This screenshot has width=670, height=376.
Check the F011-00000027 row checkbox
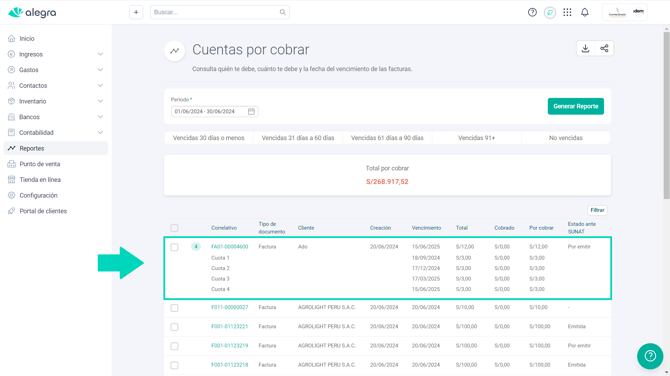(x=174, y=308)
